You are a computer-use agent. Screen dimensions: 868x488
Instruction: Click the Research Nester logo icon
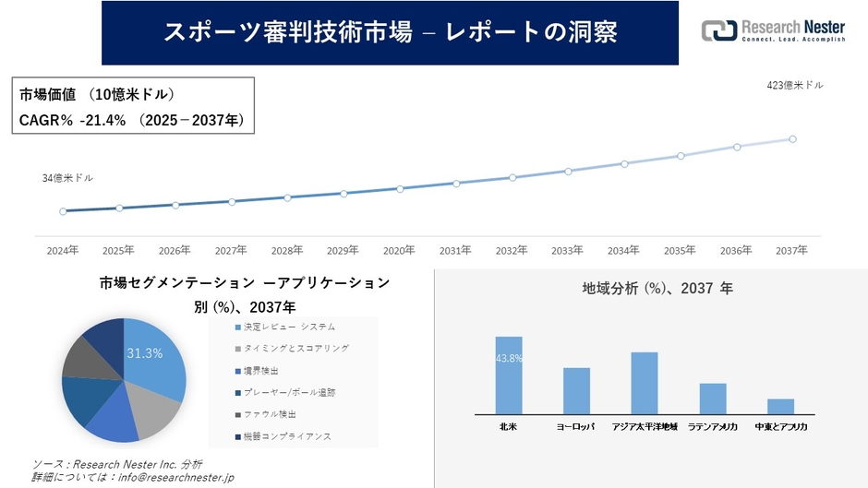(719, 30)
